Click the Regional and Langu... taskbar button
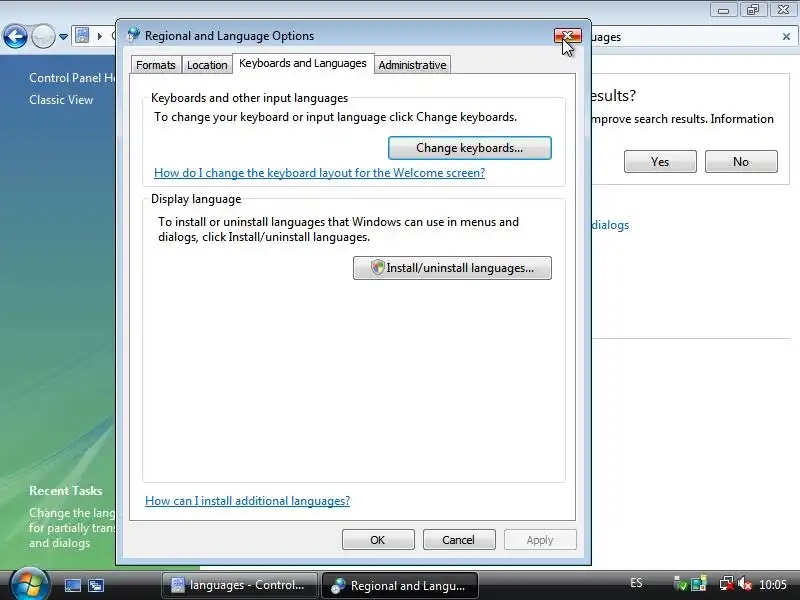800x600 pixels. 400,585
